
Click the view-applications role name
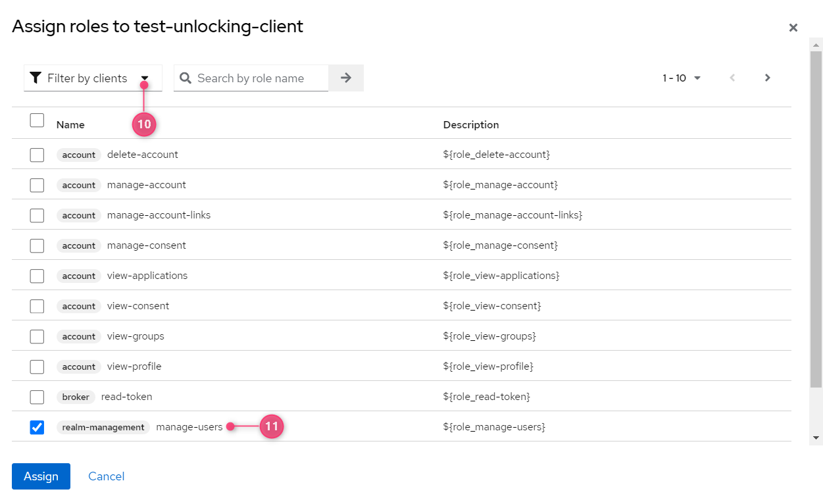(147, 276)
